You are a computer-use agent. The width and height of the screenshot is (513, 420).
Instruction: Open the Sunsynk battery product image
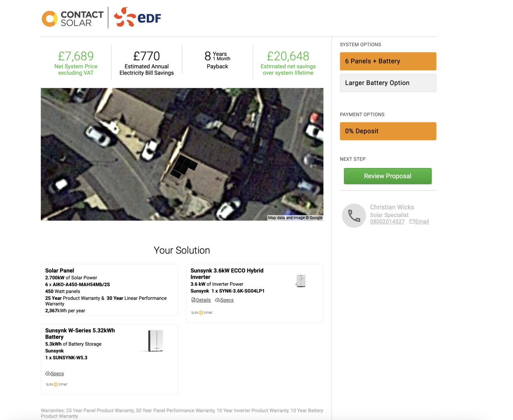[x=155, y=341]
